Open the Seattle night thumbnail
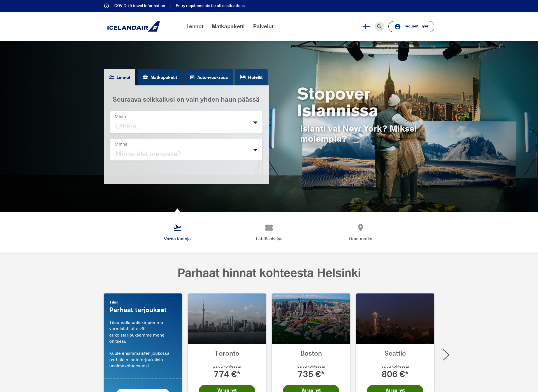The width and height of the screenshot is (538, 392). click(395, 319)
